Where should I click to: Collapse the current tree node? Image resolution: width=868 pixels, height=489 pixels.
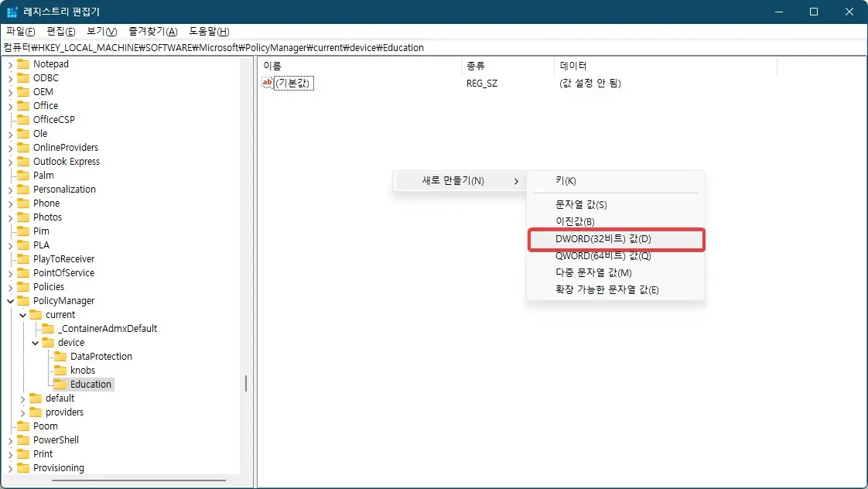pos(22,314)
